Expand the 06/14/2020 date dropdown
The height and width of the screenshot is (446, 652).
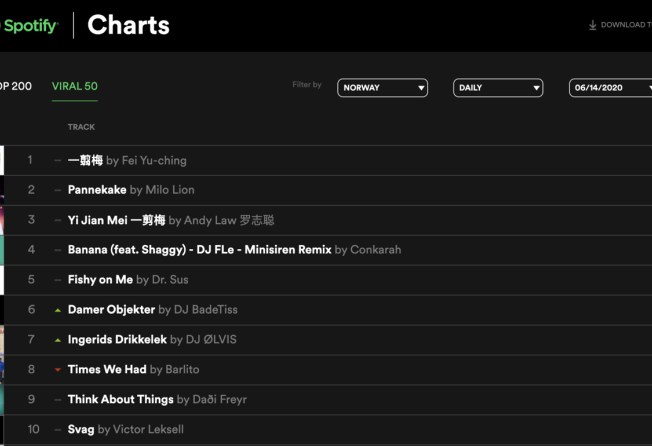(x=610, y=88)
